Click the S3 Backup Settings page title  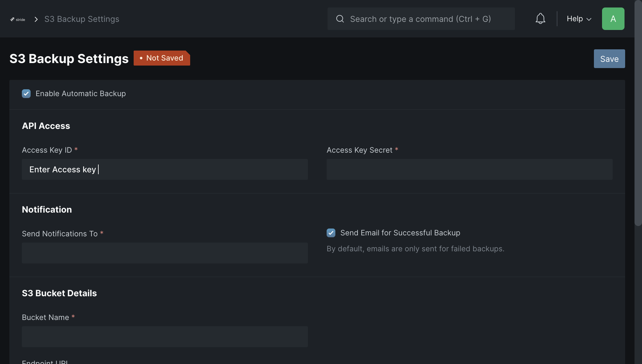[69, 59]
